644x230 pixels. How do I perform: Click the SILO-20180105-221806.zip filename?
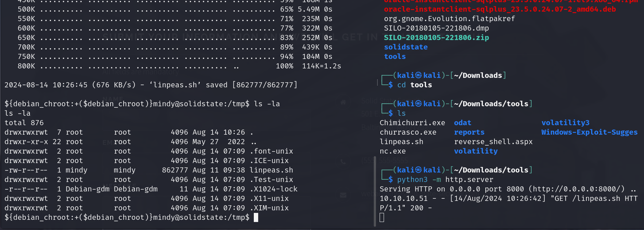436,37
